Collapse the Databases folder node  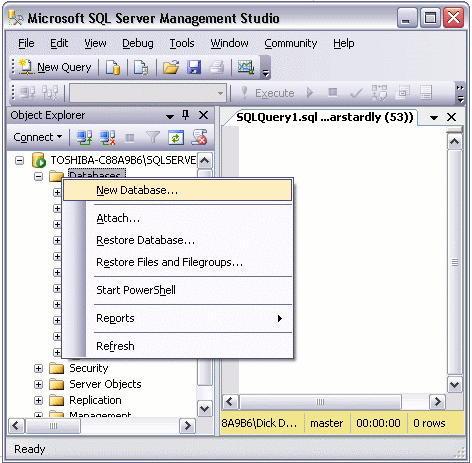tap(39, 176)
